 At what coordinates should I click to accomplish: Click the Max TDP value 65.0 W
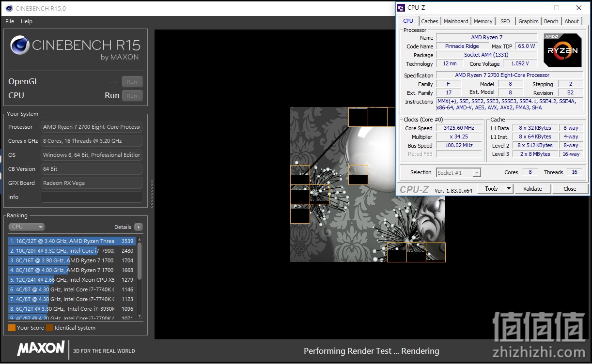pos(526,46)
